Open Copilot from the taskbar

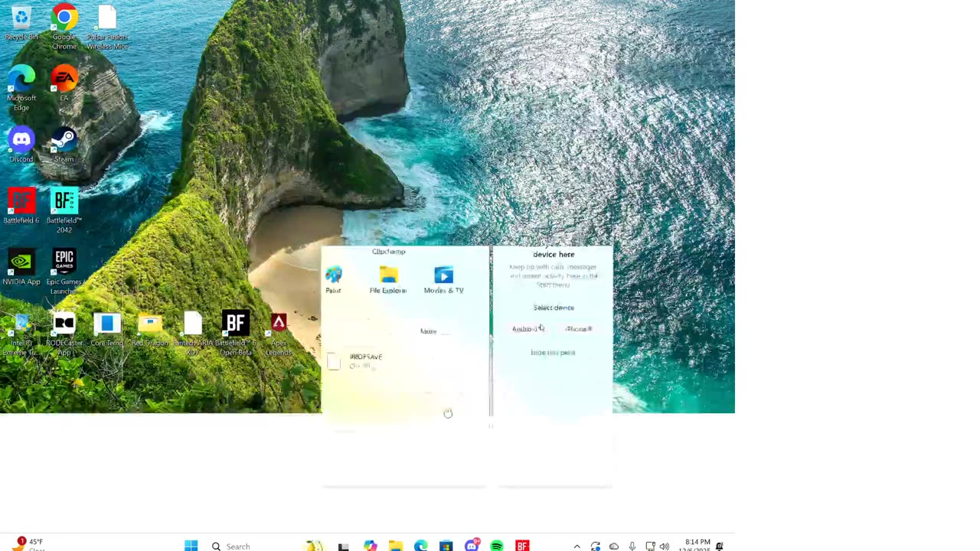click(x=371, y=546)
